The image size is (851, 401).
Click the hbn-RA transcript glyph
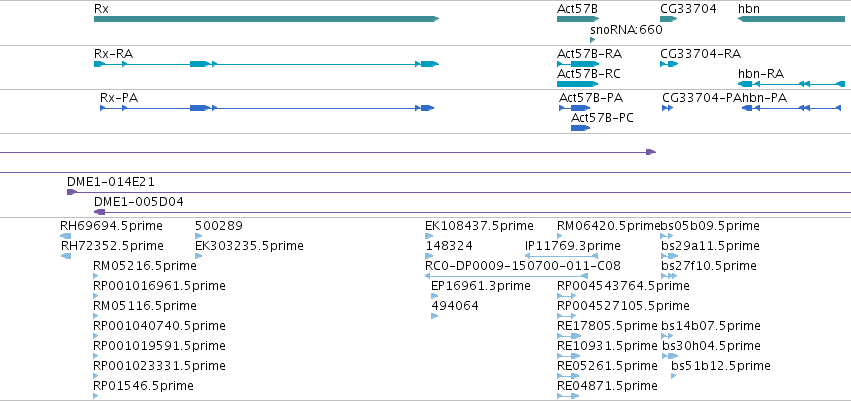point(791,84)
